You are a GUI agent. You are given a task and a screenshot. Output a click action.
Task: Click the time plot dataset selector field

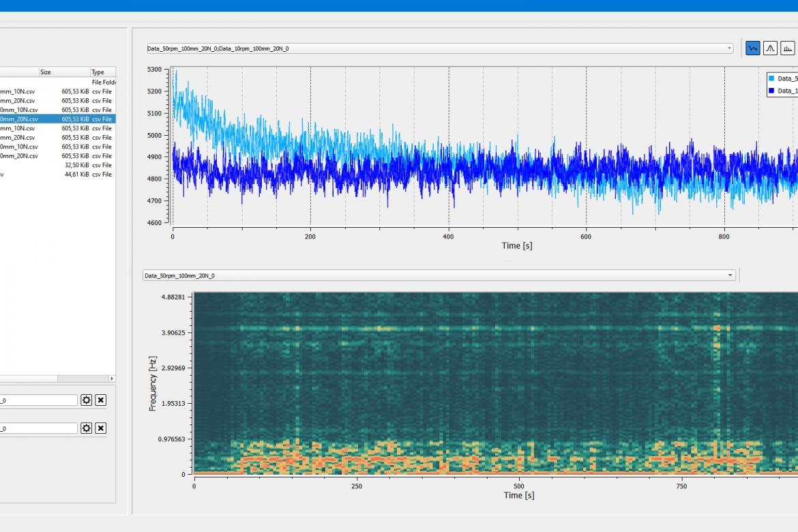[440, 48]
